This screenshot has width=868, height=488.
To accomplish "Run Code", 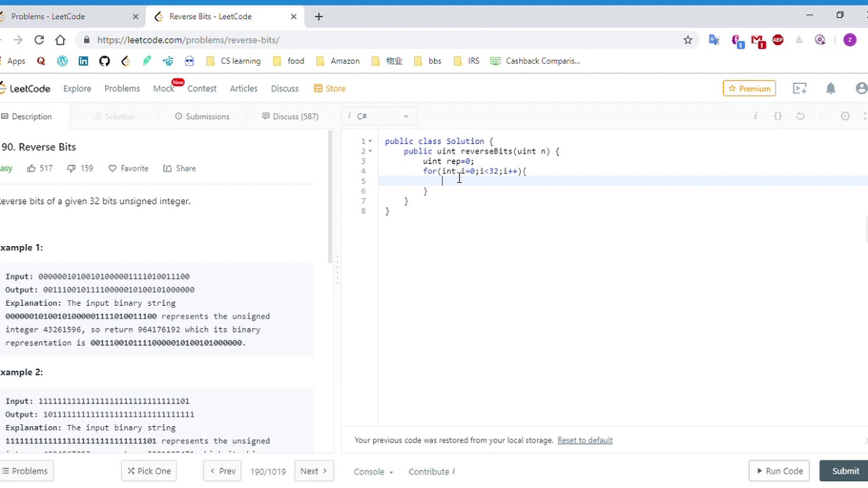I will [779, 471].
